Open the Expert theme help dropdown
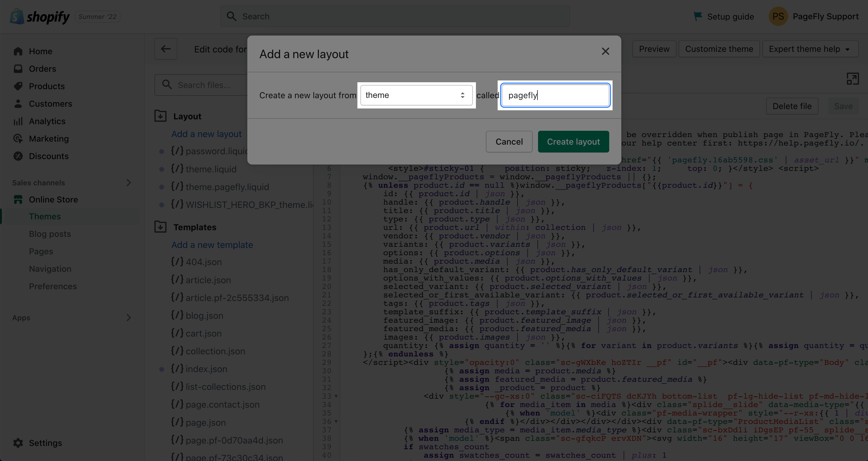The height and width of the screenshot is (461, 868). 810,49
